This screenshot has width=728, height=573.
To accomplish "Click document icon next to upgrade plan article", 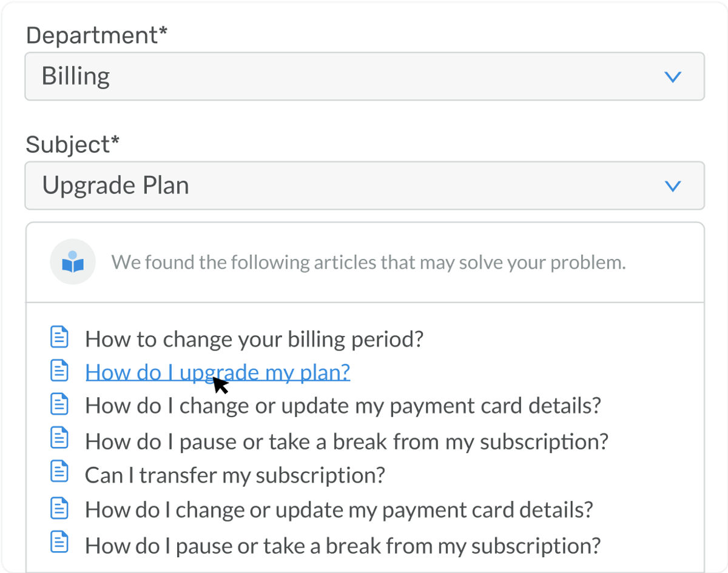I will tap(59, 370).
